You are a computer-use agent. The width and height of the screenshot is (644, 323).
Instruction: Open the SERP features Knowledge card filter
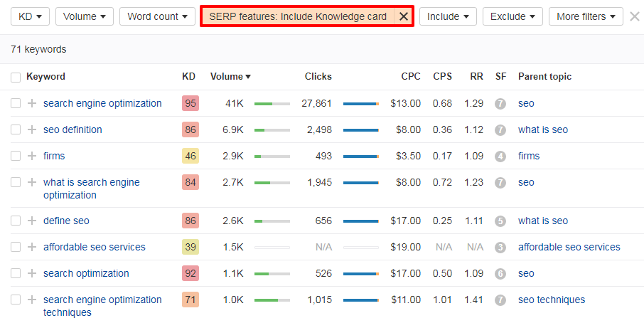click(x=298, y=16)
